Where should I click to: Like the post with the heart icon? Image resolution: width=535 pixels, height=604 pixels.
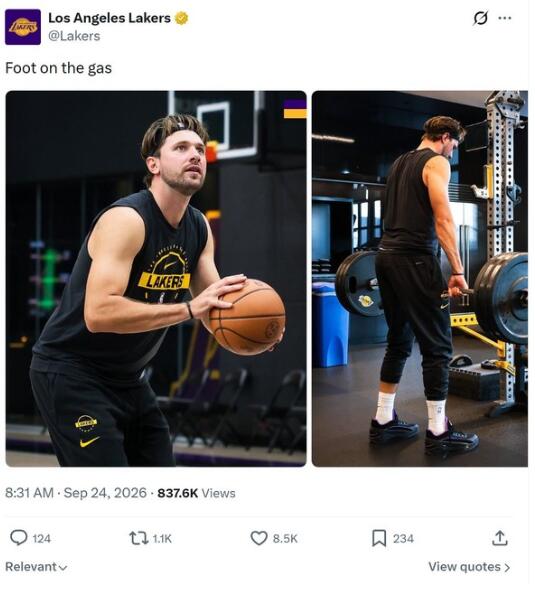259,538
